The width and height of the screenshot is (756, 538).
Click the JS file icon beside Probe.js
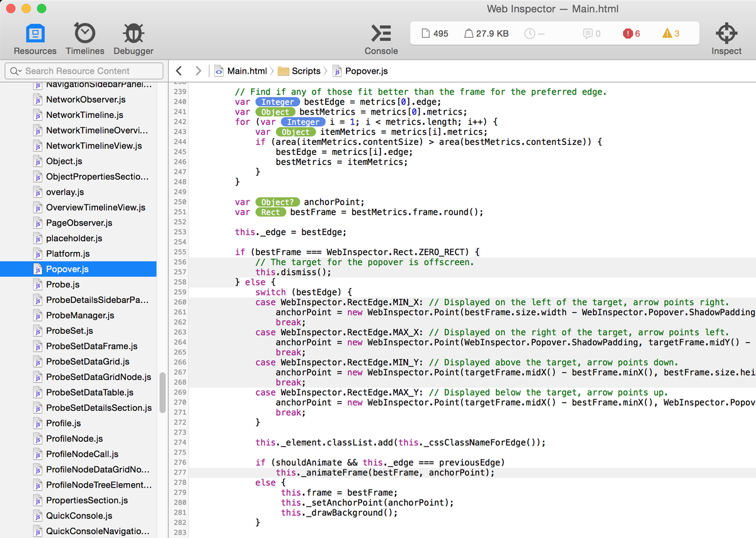(x=38, y=285)
